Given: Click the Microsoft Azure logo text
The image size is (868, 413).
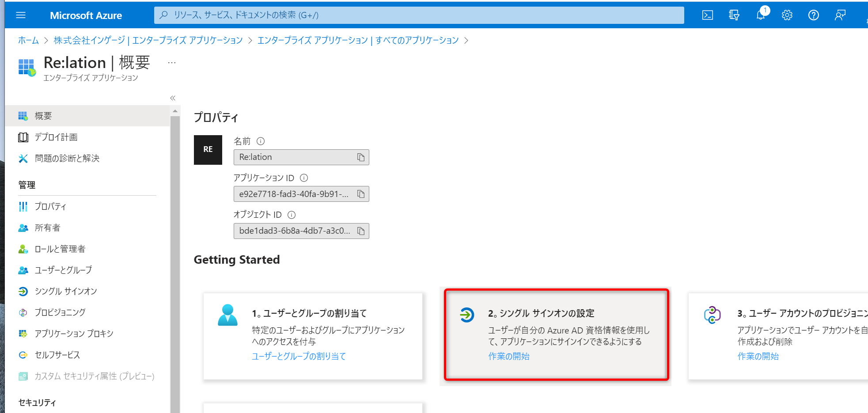Looking at the screenshot, I should (86, 15).
